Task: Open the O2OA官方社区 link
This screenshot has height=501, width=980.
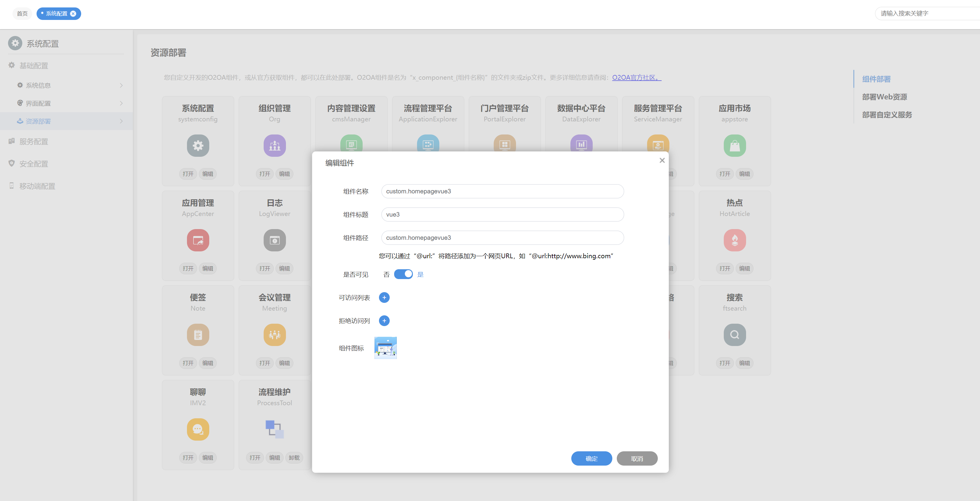Action: pyautogui.click(x=636, y=77)
